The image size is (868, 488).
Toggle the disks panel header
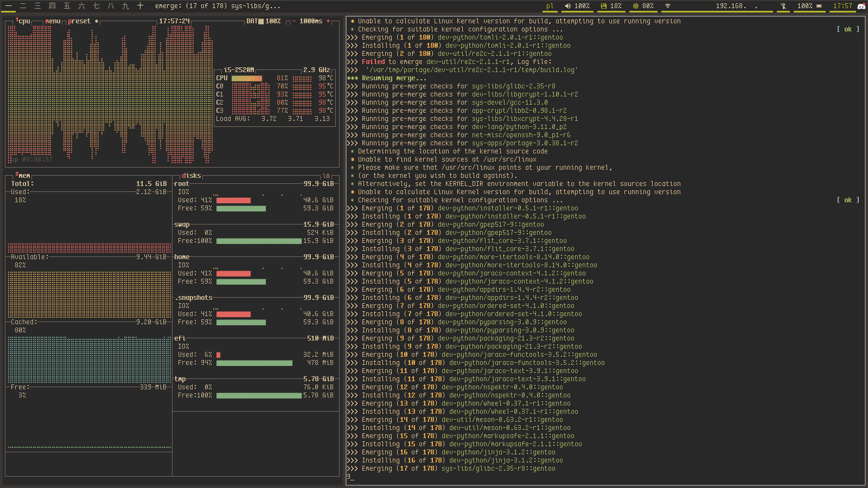(191, 176)
